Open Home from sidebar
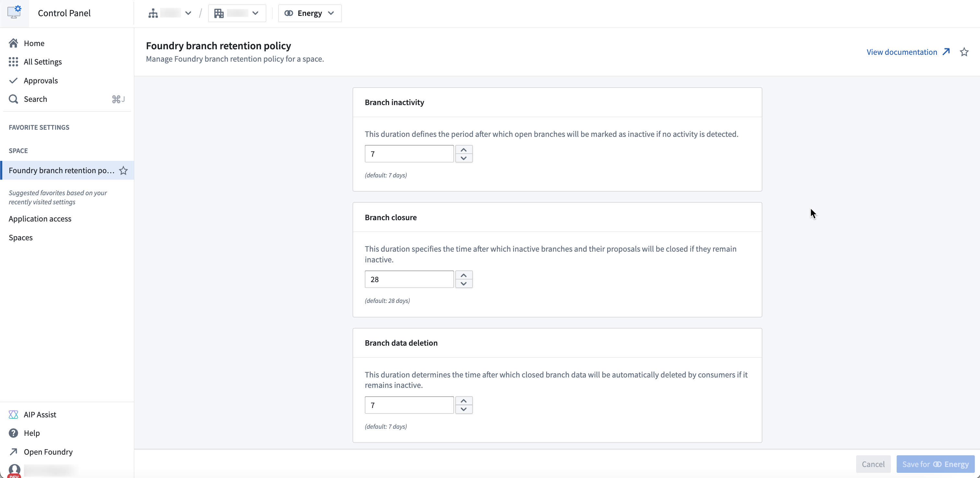Image resolution: width=980 pixels, height=478 pixels. [34, 43]
